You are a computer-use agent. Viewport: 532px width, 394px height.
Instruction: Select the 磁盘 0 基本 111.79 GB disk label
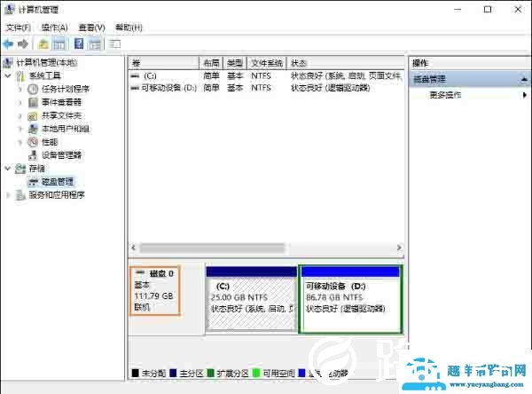(154, 291)
